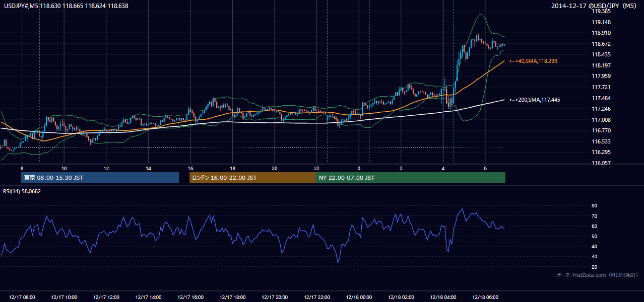Viewport: 644px width, 302px height.
Task: Click price axis label 117.721
Action: pyautogui.click(x=601, y=87)
